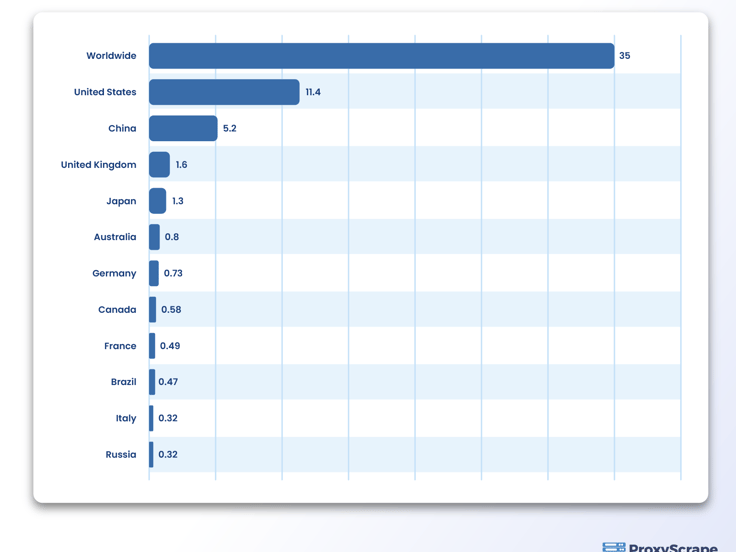Select the Italy row label

[126, 418]
